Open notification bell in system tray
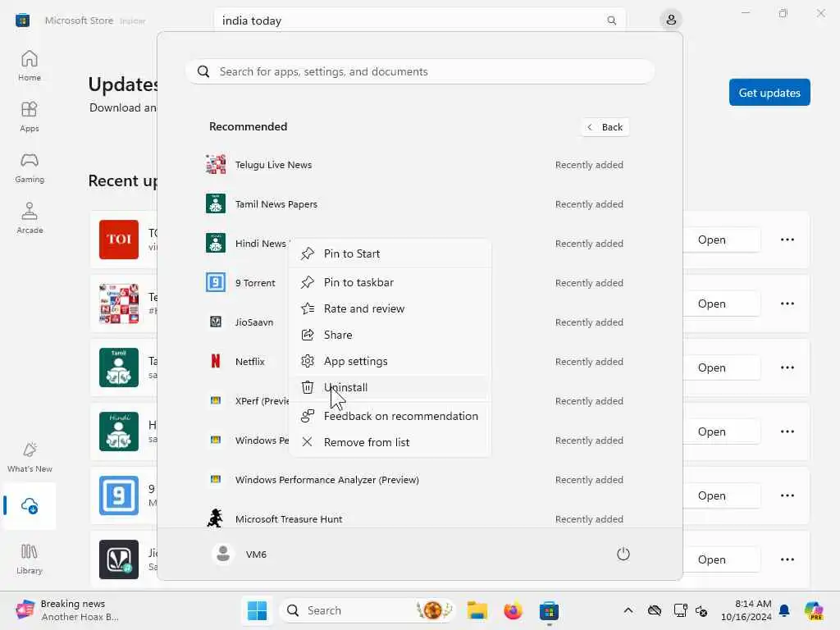 784,610
